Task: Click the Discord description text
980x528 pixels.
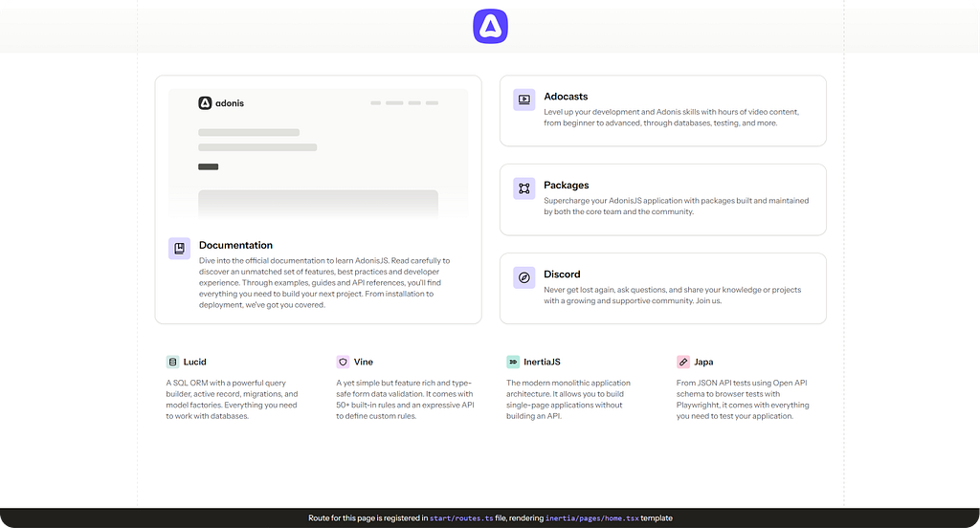Action: click(673, 295)
